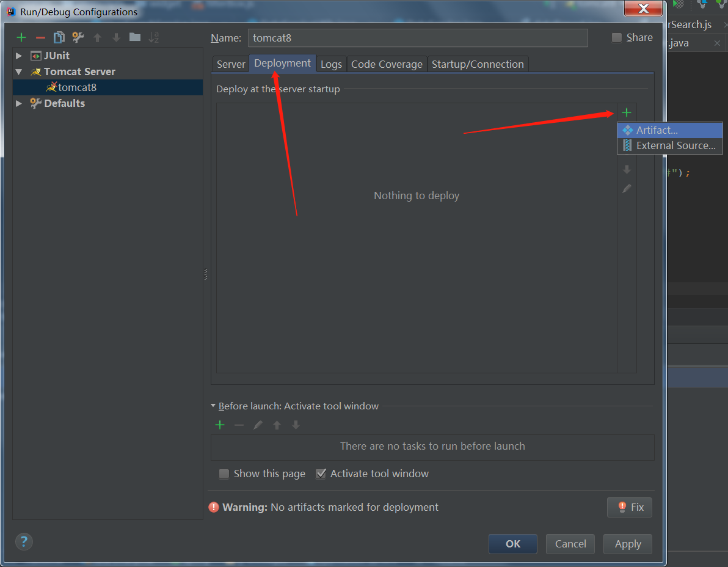Expand the JUnit tree node

pyautogui.click(x=19, y=56)
